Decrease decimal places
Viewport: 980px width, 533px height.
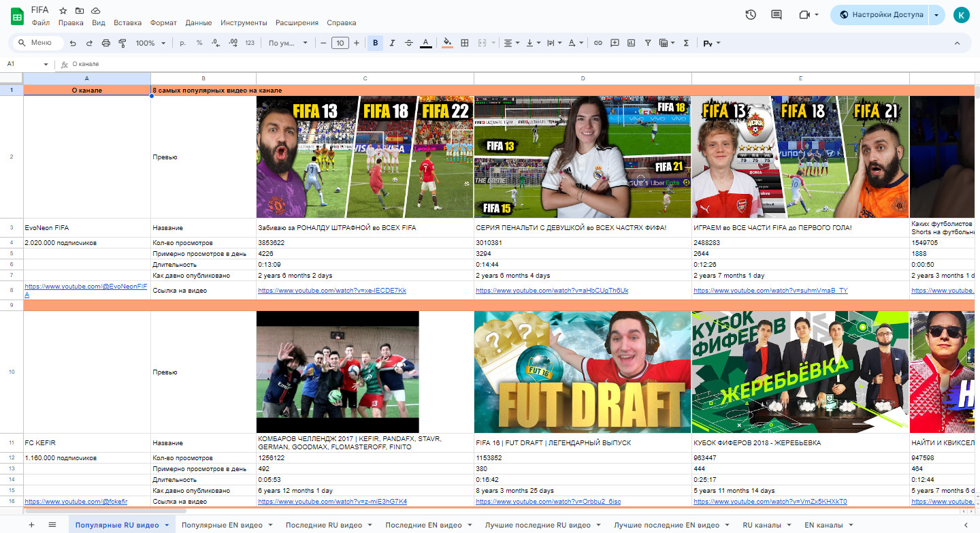216,43
